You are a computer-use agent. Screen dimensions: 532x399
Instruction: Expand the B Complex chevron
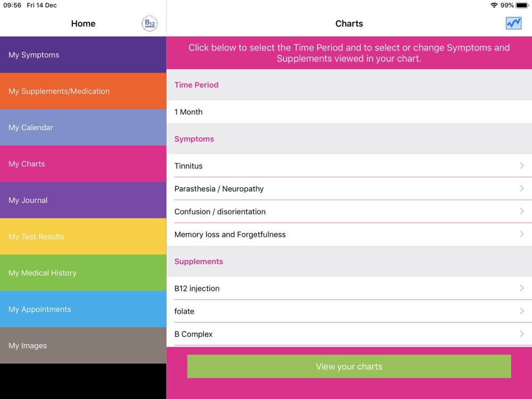(522, 334)
